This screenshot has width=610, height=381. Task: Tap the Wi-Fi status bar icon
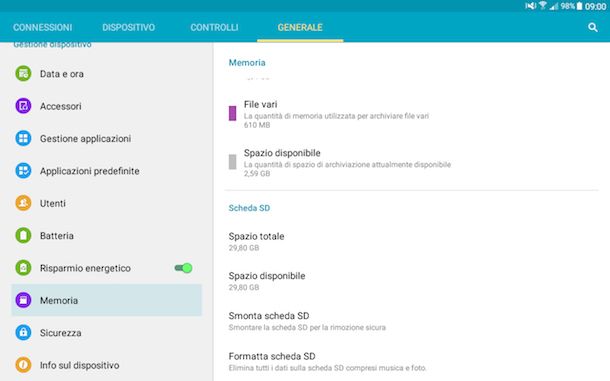tap(542, 6)
